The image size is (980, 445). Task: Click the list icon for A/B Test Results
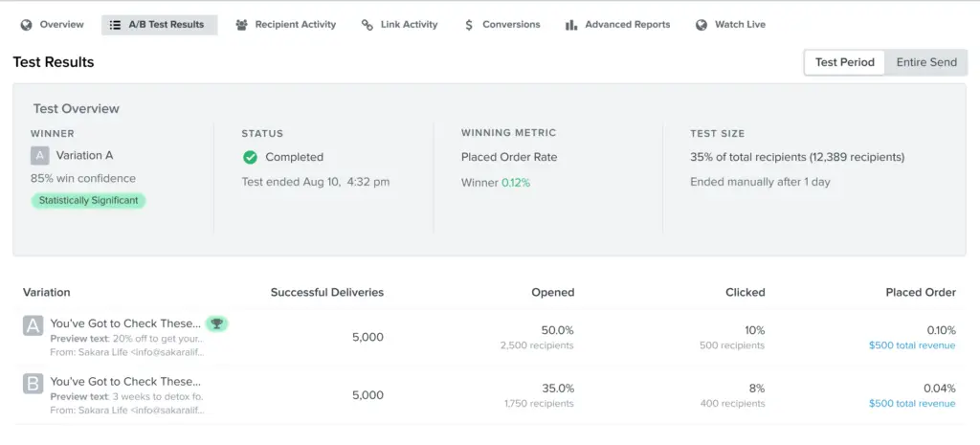tap(115, 25)
